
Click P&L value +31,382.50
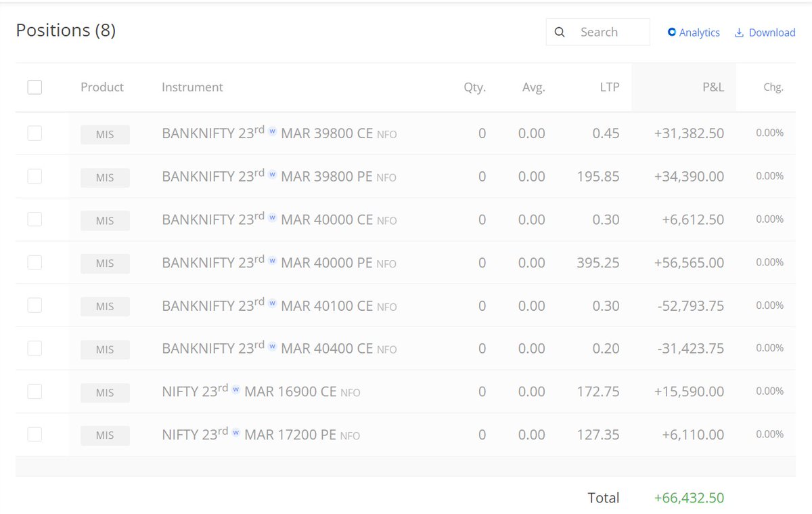(x=689, y=133)
